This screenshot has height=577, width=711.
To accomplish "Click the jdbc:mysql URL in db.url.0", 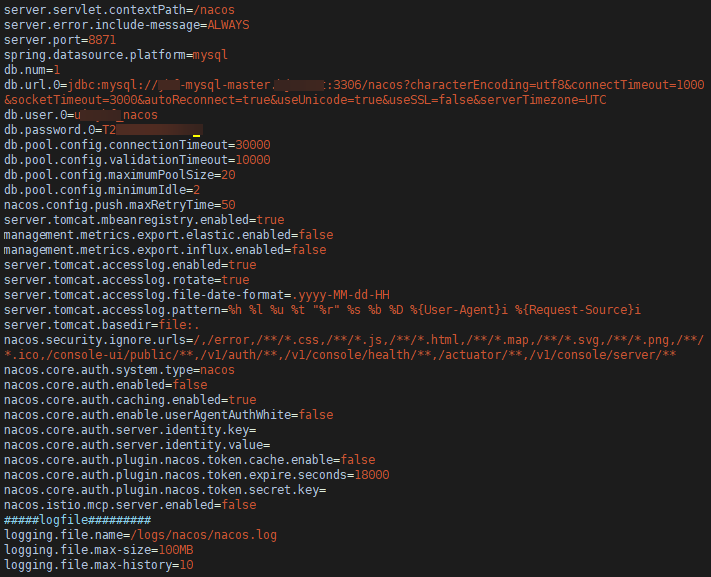I will click(x=386, y=85).
